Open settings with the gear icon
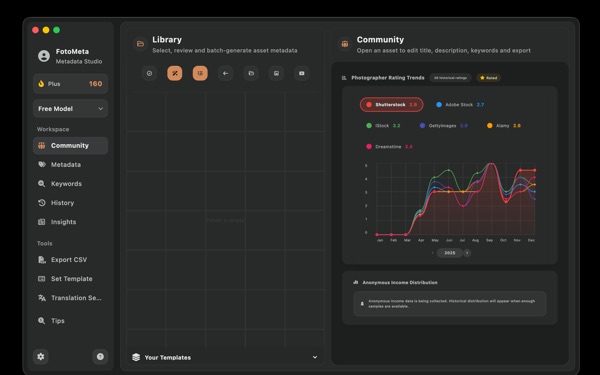This screenshot has height=375, width=600. pyautogui.click(x=41, y=357)
